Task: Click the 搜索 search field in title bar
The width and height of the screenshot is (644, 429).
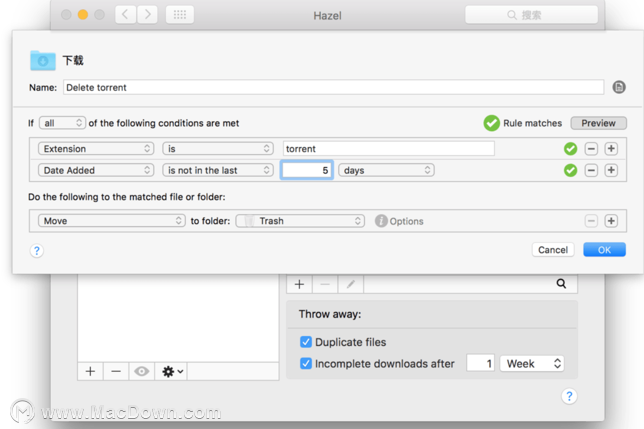Action: tap(531, 15)
